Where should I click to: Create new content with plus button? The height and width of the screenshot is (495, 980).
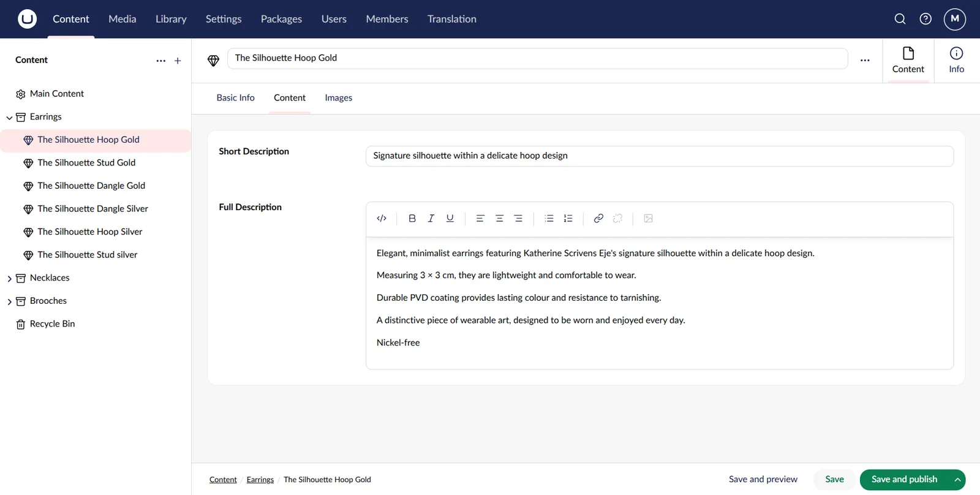click(x=178, y=61)
